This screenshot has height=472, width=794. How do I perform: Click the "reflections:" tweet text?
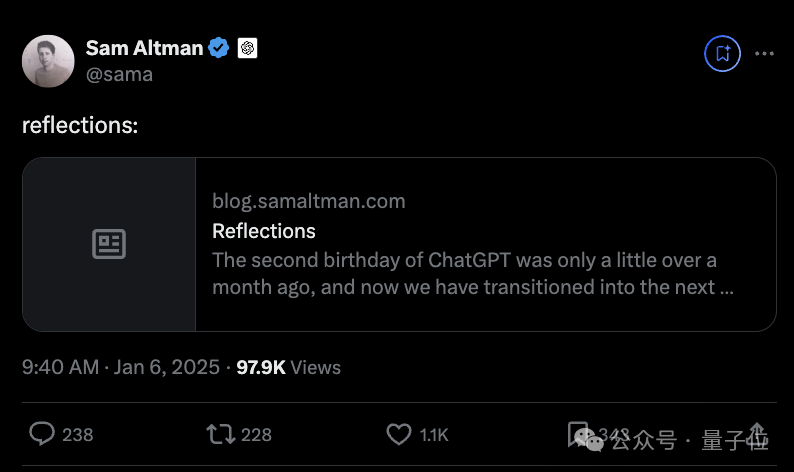pyautogui.click(x=80, y=125)
